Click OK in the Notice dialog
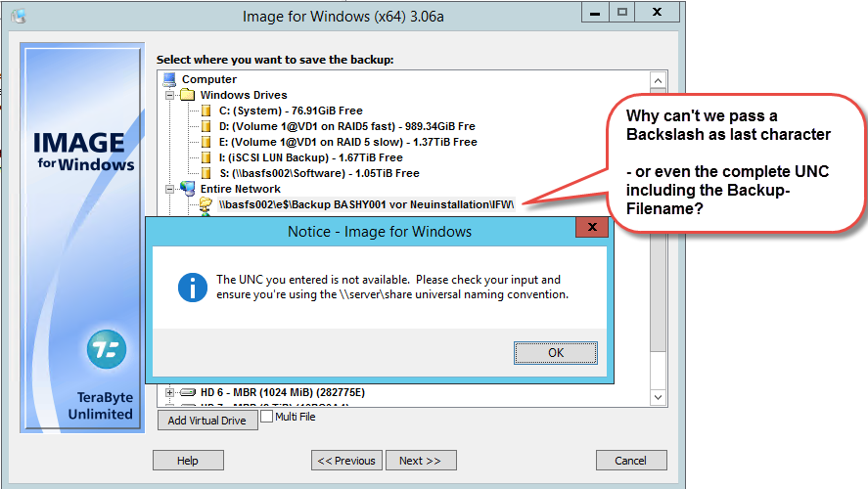Image resolution: width=868 pixels, height=489 pixels. pos(555,353)
